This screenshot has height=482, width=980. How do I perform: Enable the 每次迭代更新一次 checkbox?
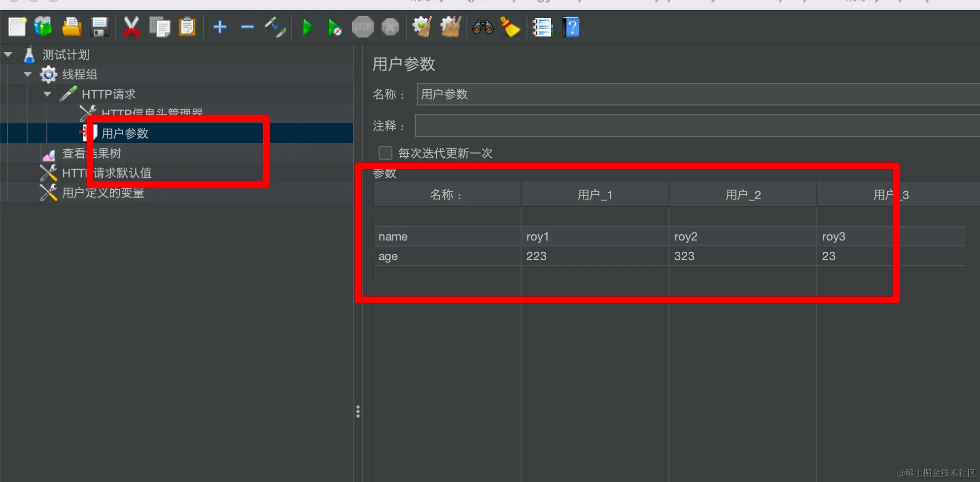point(385,153)
